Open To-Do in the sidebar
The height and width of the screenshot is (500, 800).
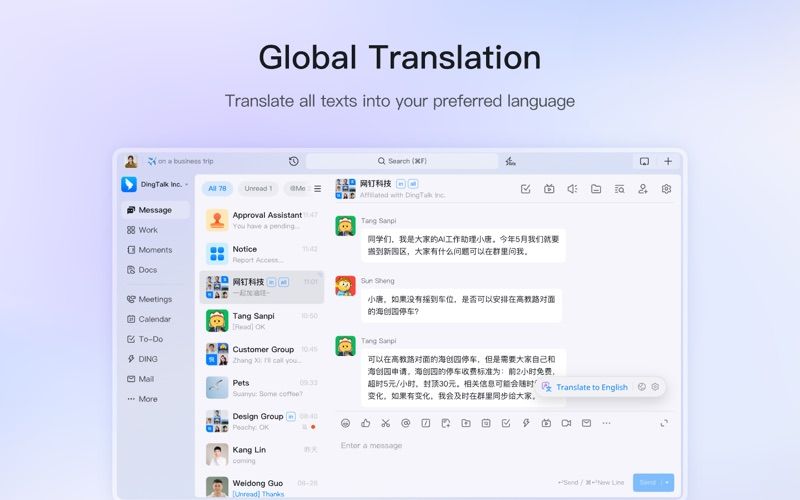[x=144, y=339]
